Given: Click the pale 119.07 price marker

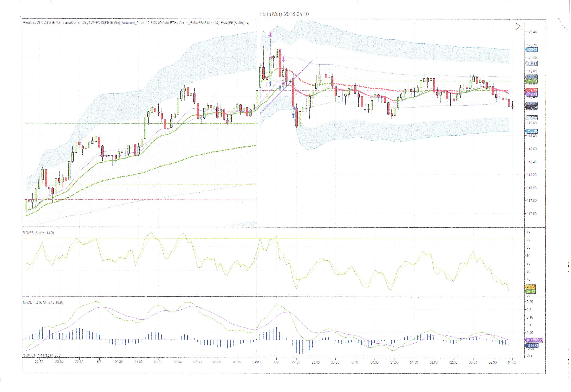Looking at the screenshot, I should [x=531, y=118].
